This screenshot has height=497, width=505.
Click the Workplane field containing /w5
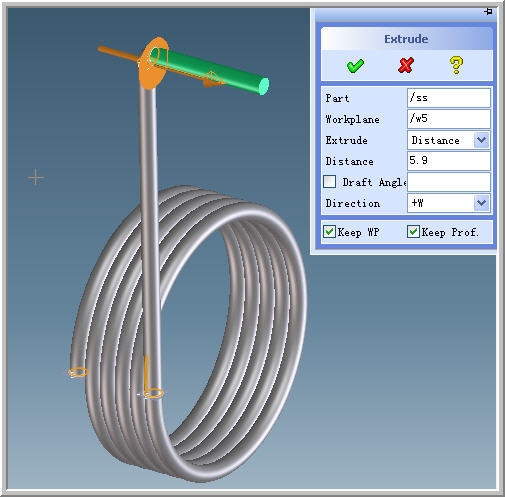[x=449, y=119]
